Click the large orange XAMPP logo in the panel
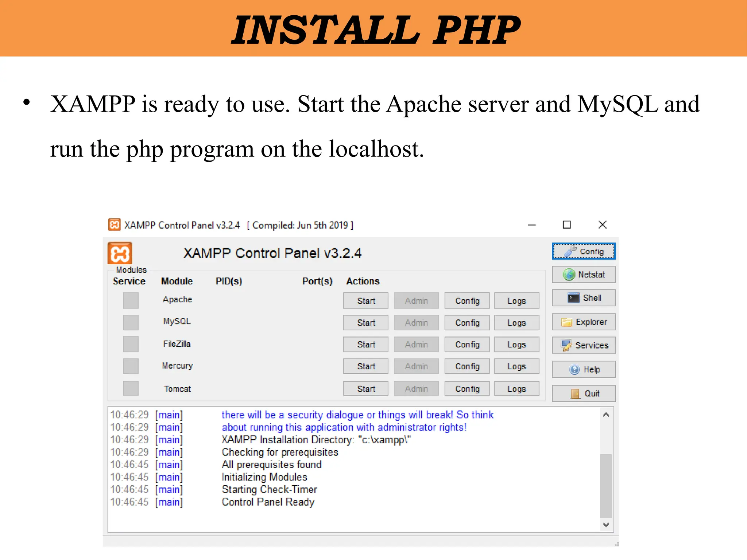The width and height of the screenshot is (747, 560). point(120,253)
